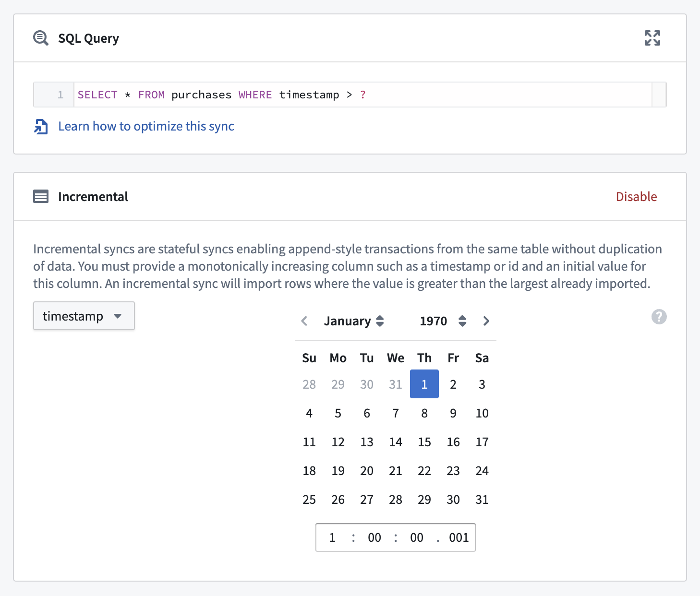Click the SQL Query magnifier icon

click(x=41, y=38)
